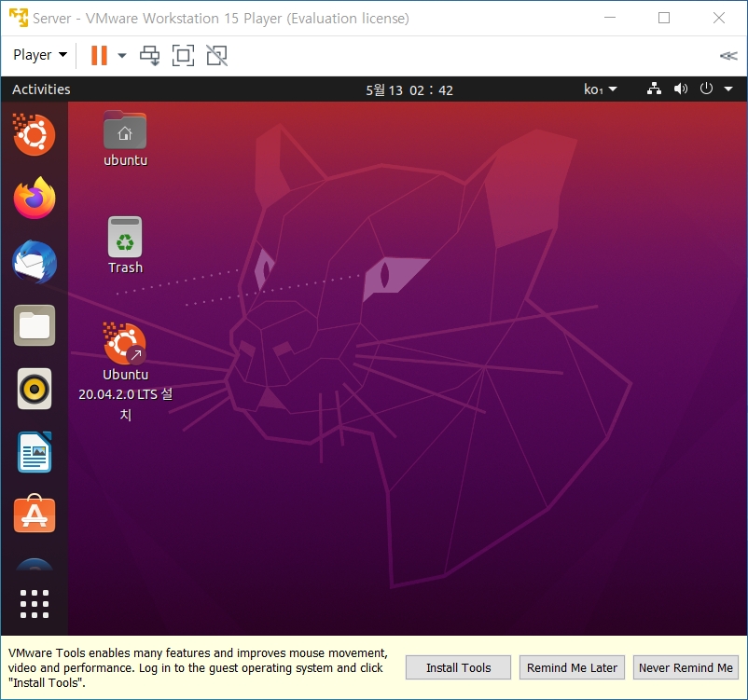The width and height of the screenshot is (748, 700).
Task: Open the clock and calendar panel
Action: coord(409,90)
